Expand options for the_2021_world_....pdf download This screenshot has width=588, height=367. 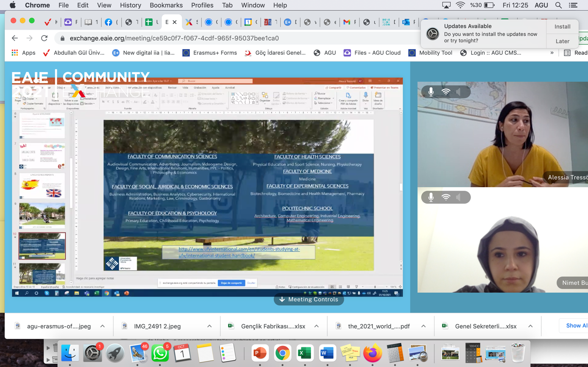tap(424, 326)
